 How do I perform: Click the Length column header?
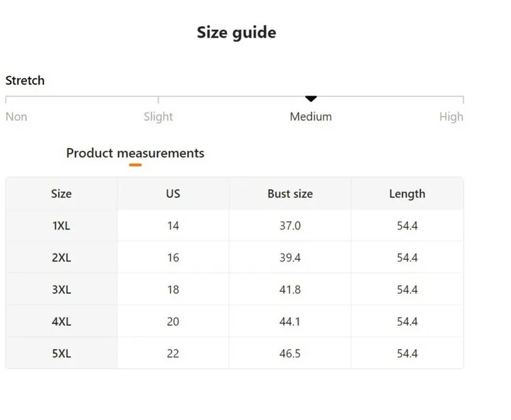tap(407, 193)
